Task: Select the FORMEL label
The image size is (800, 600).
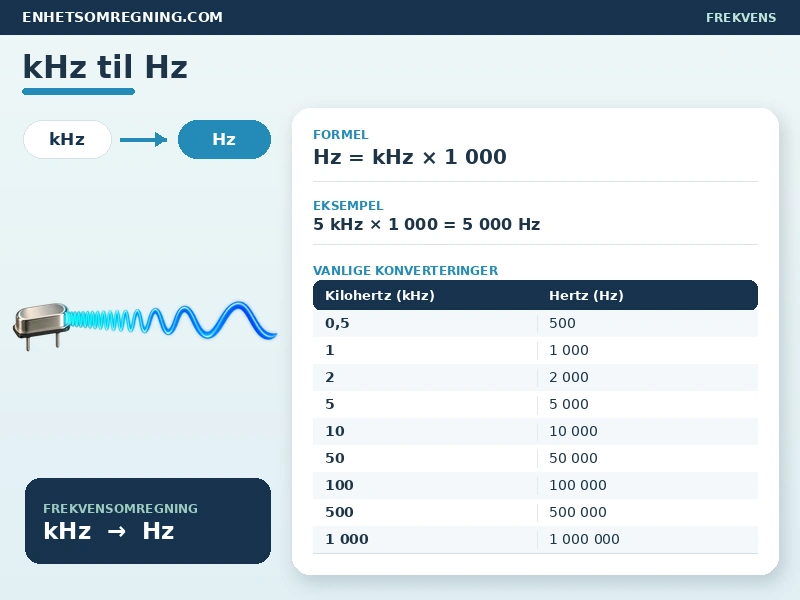Action: [x=340, y=135]
